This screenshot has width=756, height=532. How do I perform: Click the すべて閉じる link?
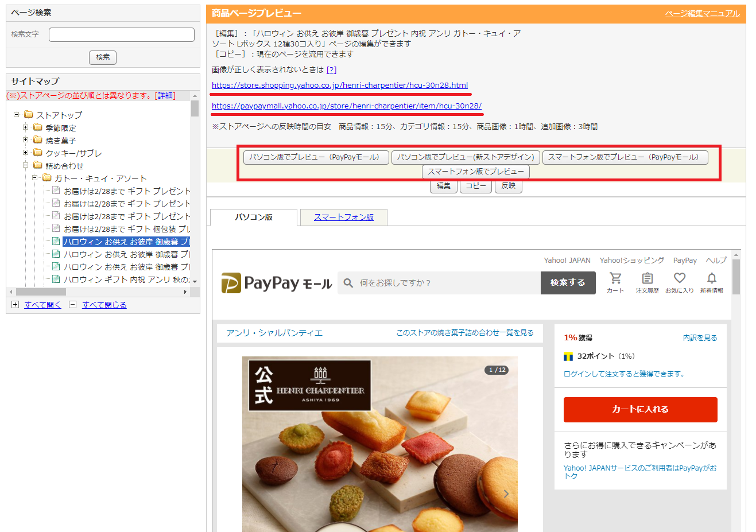tap(104, 305)
